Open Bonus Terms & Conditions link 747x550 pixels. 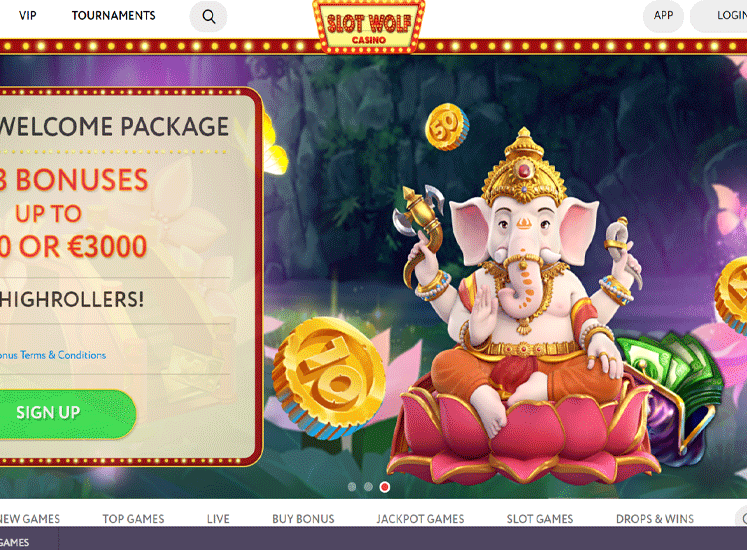[x=52, y=355]
